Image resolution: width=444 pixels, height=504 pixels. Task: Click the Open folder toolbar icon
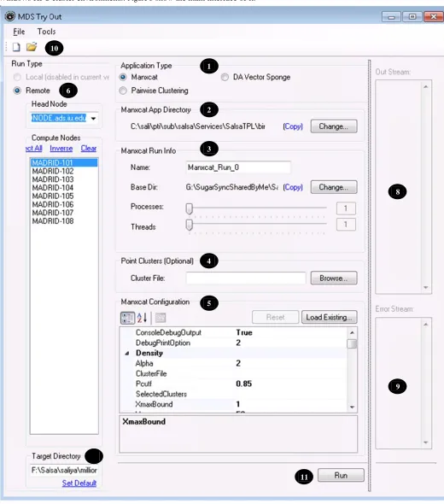pyautogui.click(x=32, y=47)
